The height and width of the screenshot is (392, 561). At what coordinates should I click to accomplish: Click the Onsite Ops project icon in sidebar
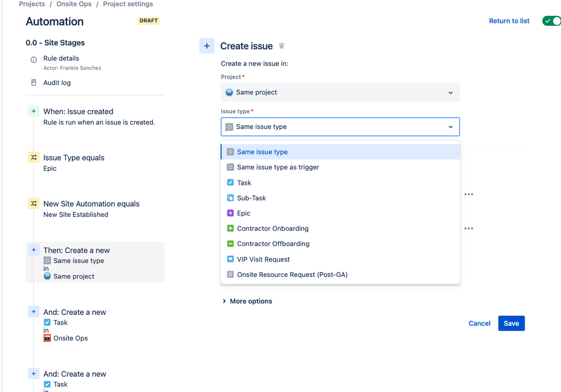[x=47, y=338]
